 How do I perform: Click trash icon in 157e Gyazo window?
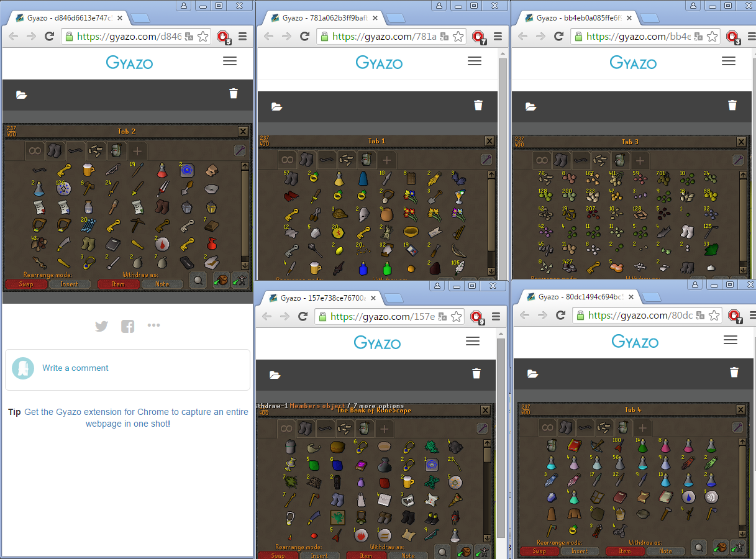476,373
